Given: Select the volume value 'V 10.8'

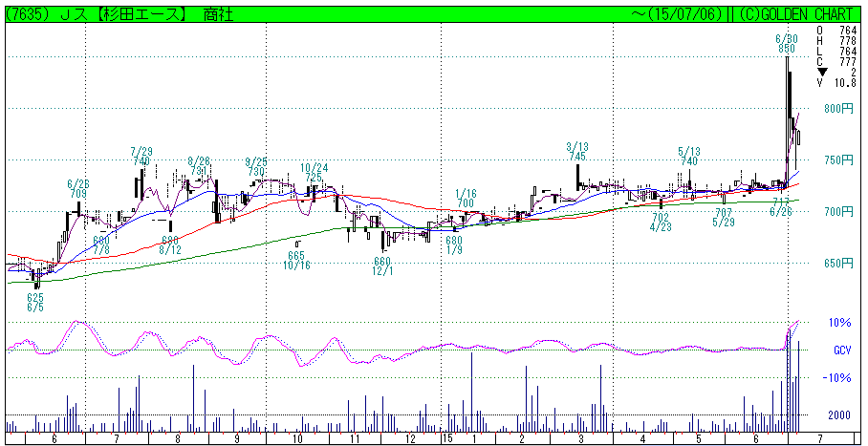Looking at the screenshot, I should [x=837, y=83].
